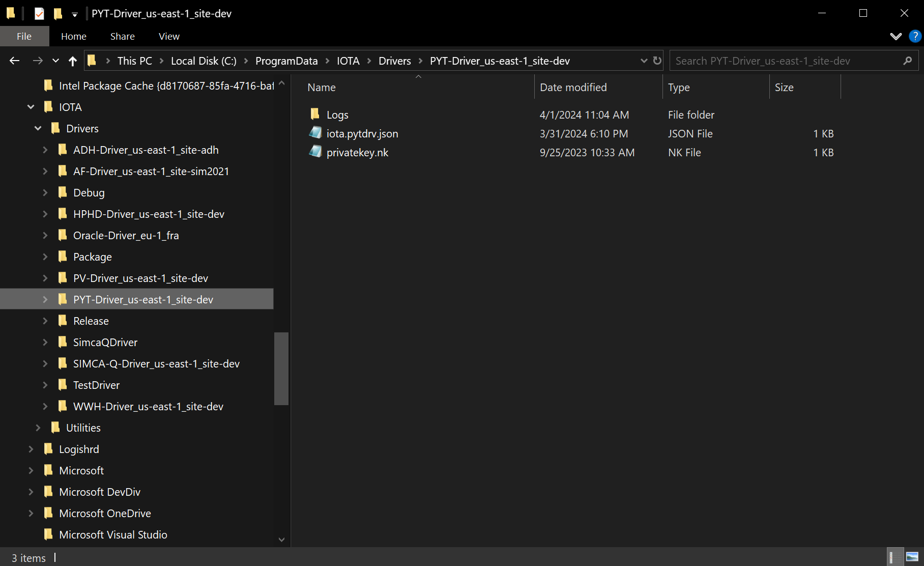Click ProgramData in the breadcrumb
924x566 pixels.
click(x=286, y=61)
